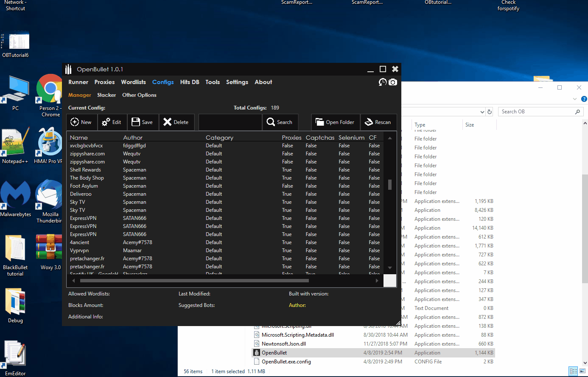Open the BlackBullet tutorial desktop folder

click(x=15, y=256)
